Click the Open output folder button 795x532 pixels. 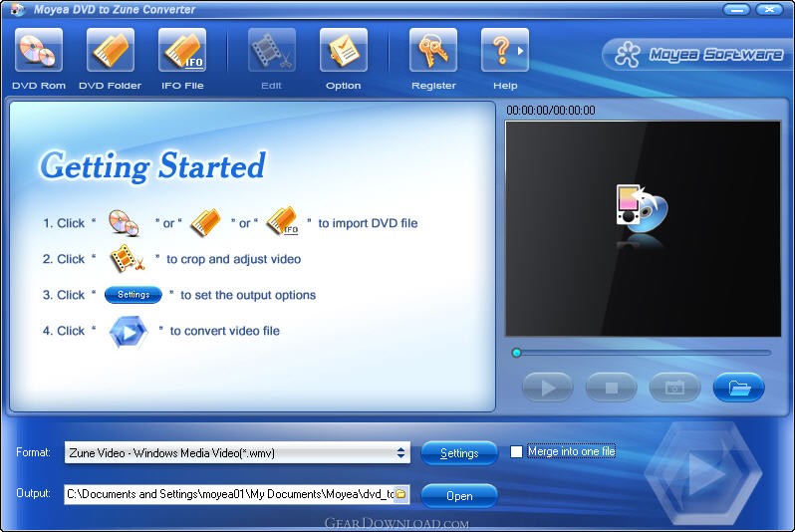459,495
